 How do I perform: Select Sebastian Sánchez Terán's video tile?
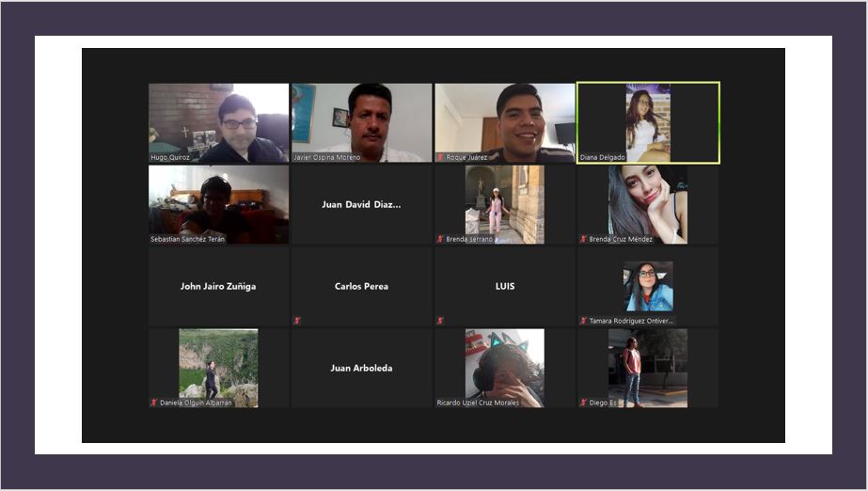tap(218, 204)
